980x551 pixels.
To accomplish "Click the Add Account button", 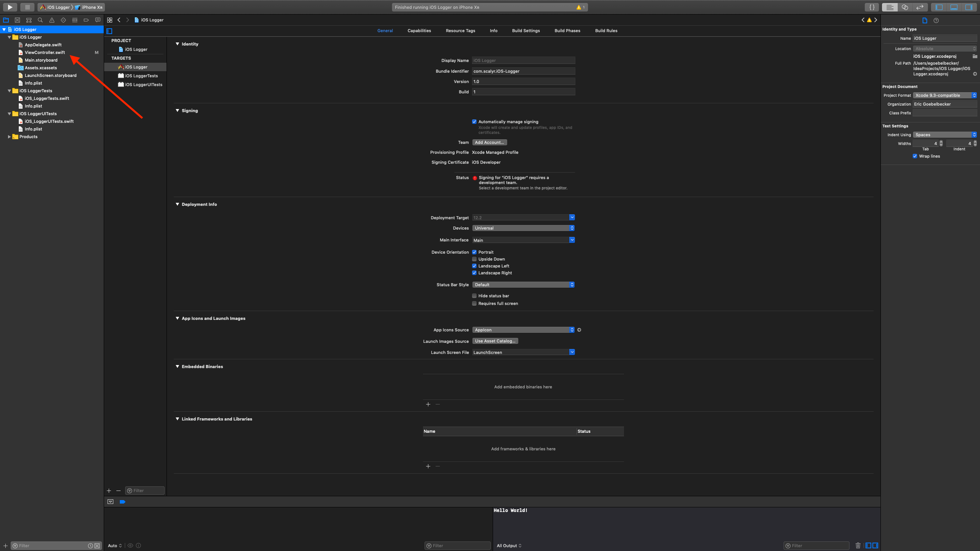I will (489, 142).
